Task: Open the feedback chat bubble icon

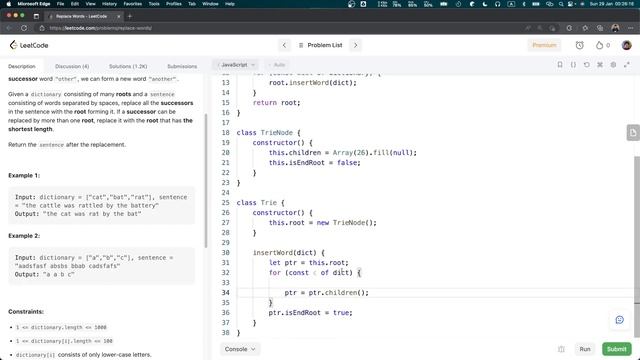Action: pos(620,320)
